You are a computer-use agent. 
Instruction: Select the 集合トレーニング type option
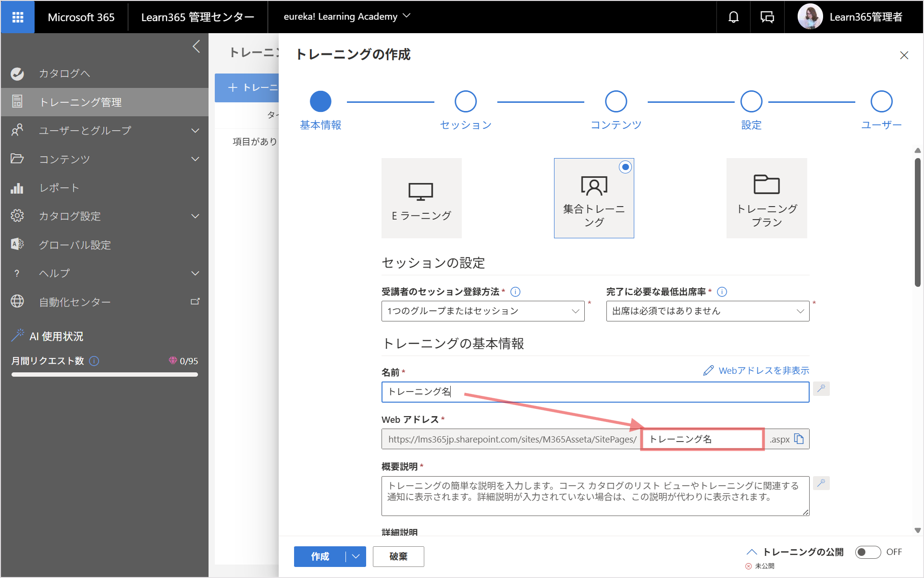click(x=594, y=198)
